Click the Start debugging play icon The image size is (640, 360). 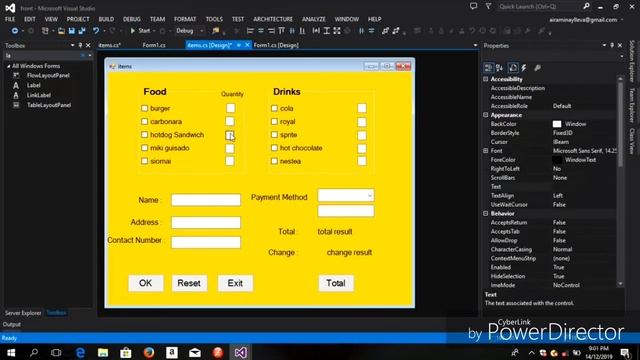[132, 31]
